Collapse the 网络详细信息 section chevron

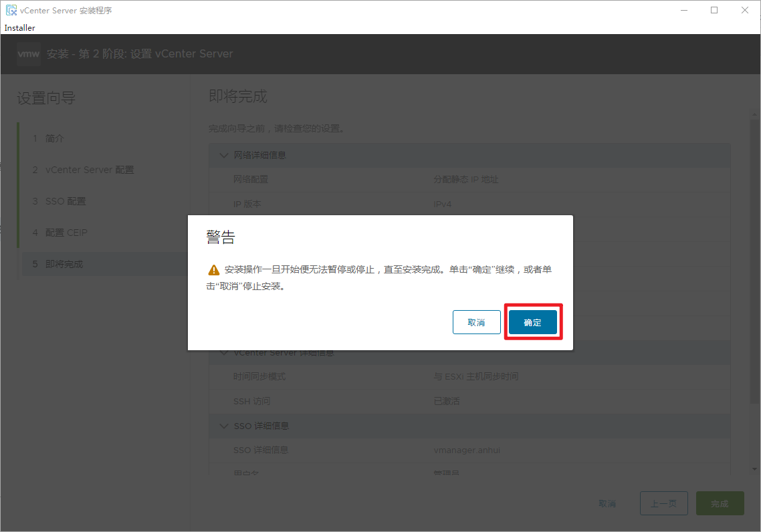pos(223,155)
